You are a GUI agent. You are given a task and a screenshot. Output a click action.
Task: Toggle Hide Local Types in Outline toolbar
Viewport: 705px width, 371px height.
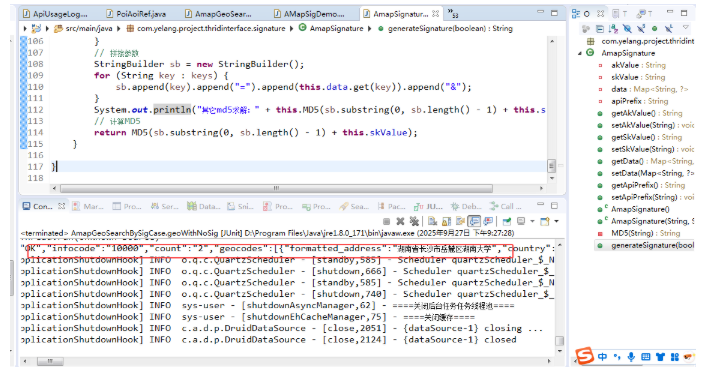pyautogui.click(x=669, y=29)
